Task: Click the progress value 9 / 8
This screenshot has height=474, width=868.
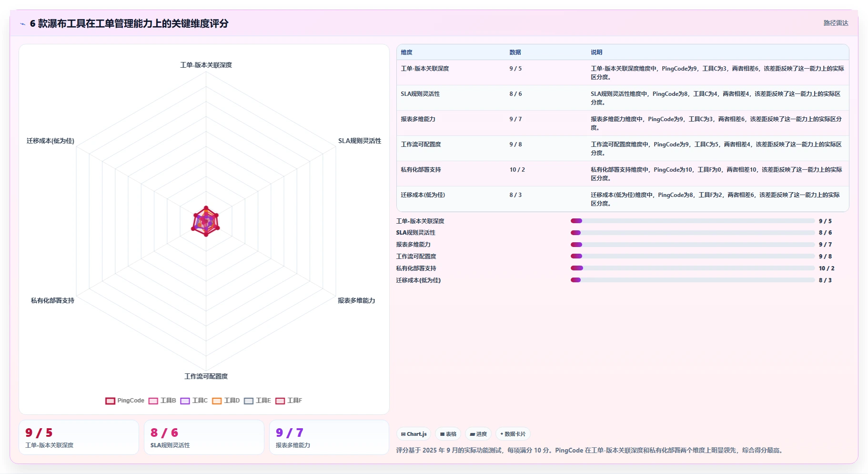Action: [825, 257]
